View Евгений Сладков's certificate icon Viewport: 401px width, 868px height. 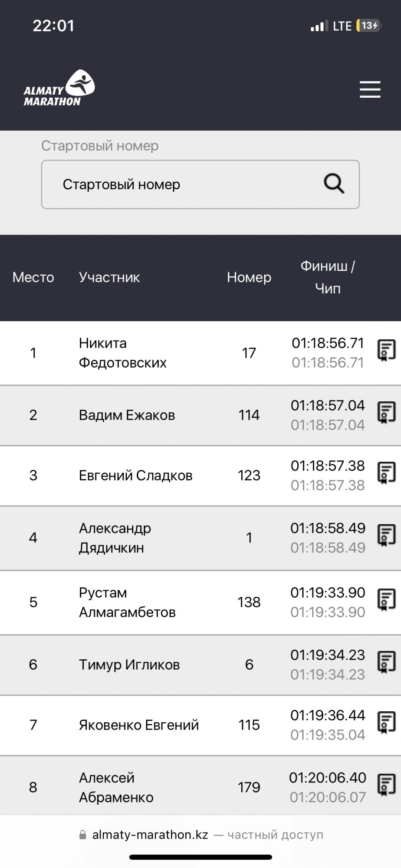pos(386,473)
